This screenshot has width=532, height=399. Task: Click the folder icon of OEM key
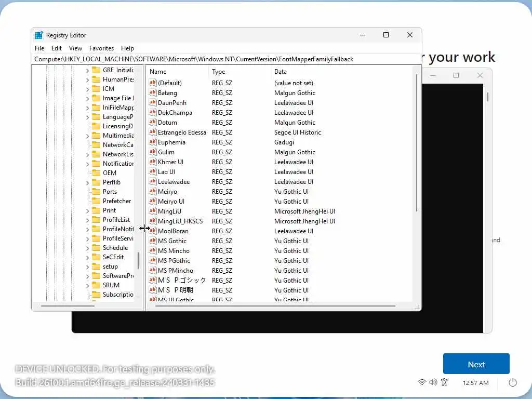tap(96, 172)
